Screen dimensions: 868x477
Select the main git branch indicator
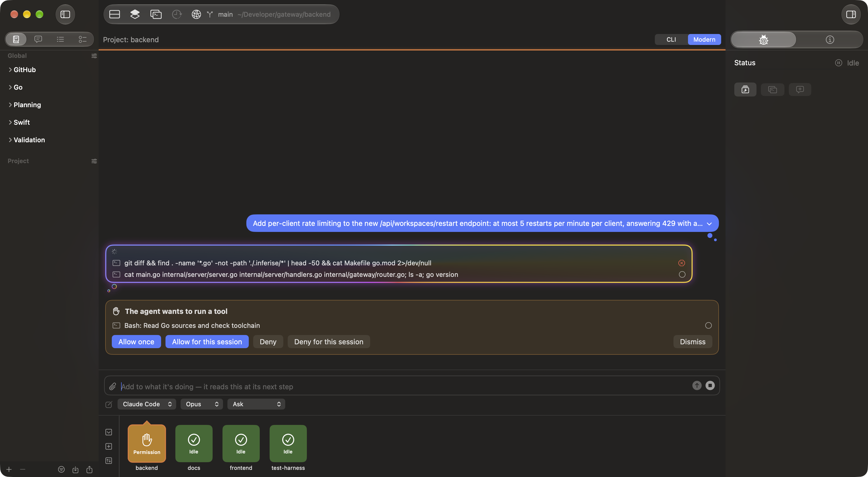coord(220,15)
